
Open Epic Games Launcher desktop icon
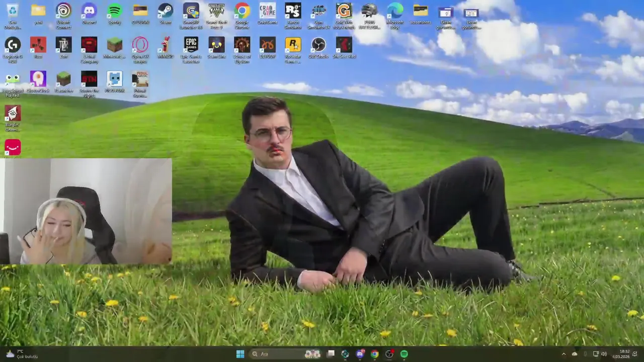(191, 50)
